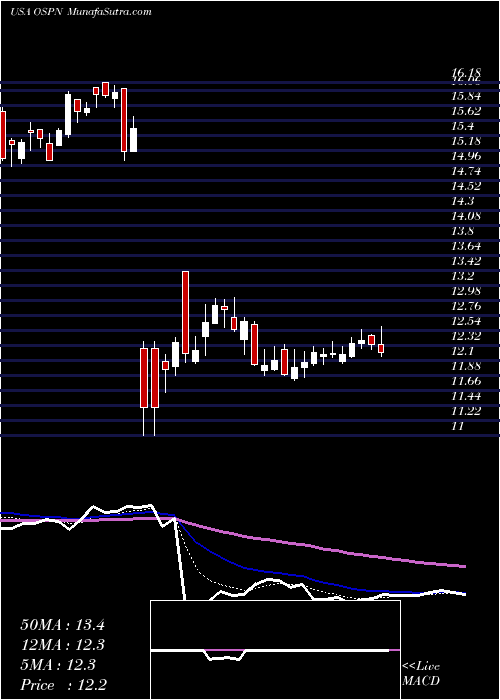
Task: Click the 13.2 price axis label
Action: click(462, 276)
